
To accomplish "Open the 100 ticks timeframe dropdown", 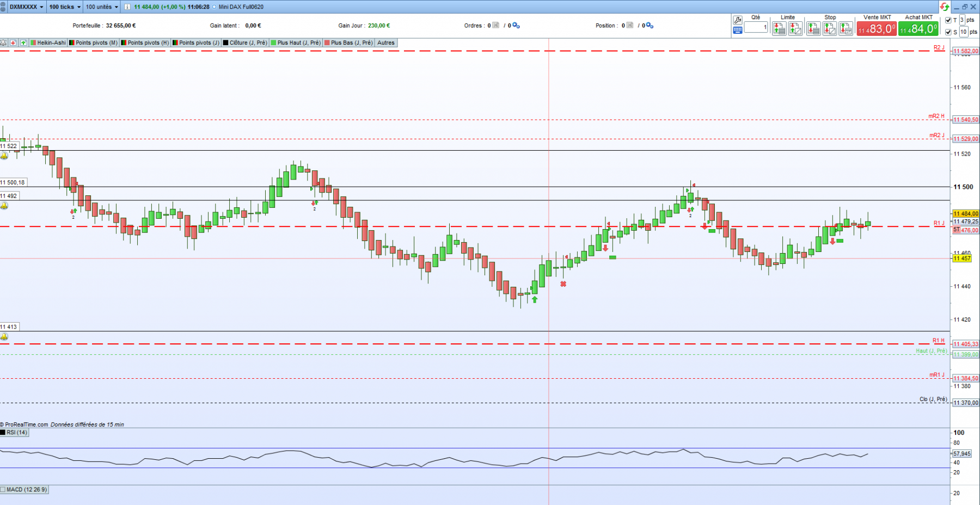I will (x=65, y=7).
